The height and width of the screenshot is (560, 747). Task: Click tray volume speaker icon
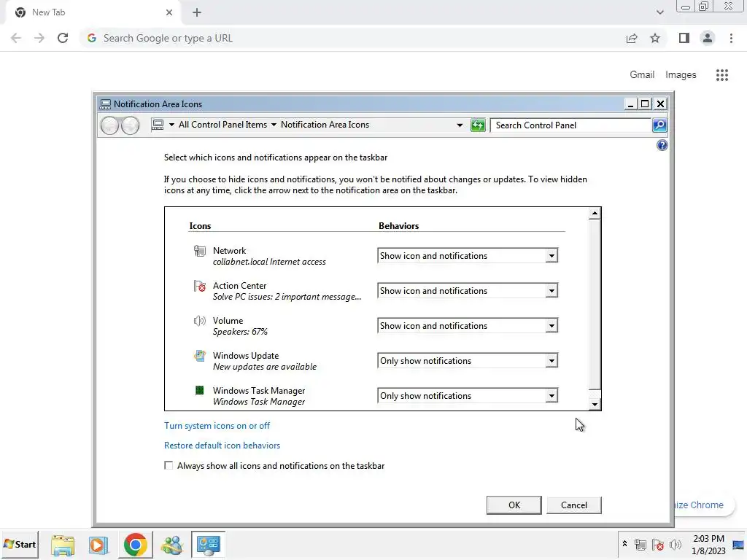click(675, 544)
